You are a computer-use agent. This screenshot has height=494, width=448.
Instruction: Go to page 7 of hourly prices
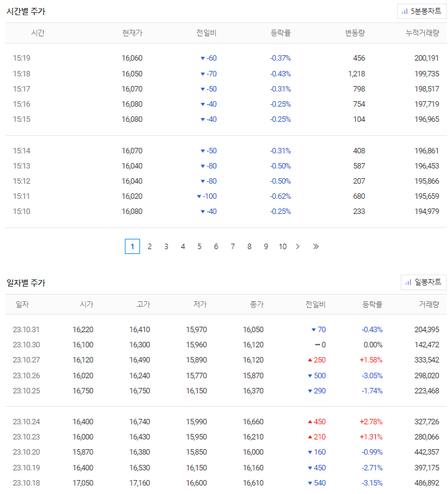[233, 246]
